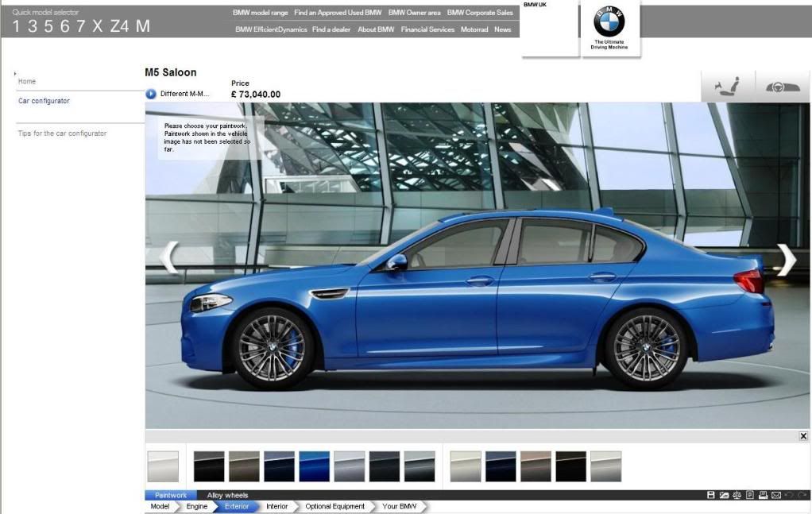This screenshot has height=514, width=812.
Task: Click the price £ 73,040.00 text
Action: click(256, 95)
